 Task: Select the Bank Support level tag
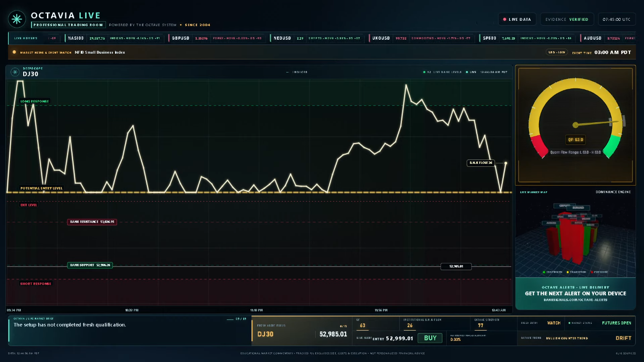click(x=90, y=265)
